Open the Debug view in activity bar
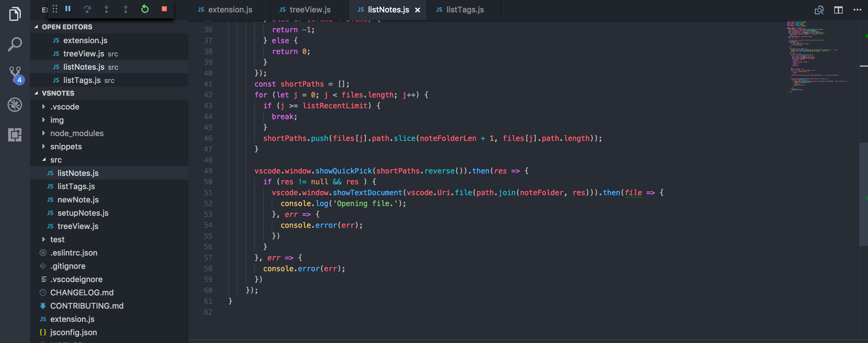Image resolution: width=868 pixels, height=343 pixels. pyautogui.click(x=15, y=105)
